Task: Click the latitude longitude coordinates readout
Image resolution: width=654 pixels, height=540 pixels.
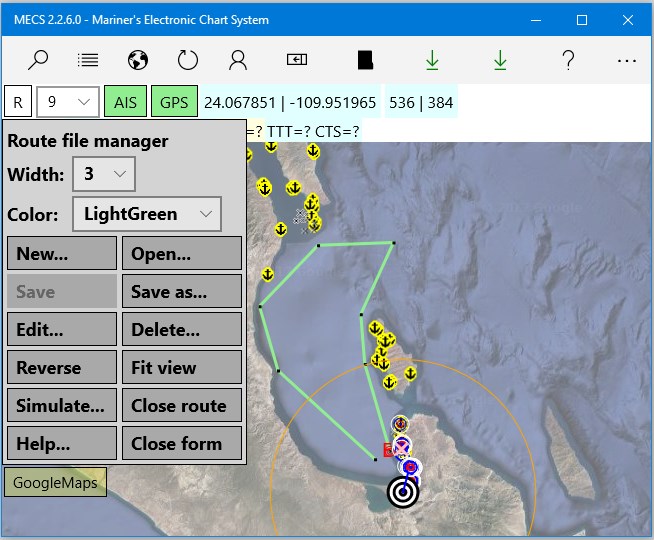Action: (x=290, y=103)
